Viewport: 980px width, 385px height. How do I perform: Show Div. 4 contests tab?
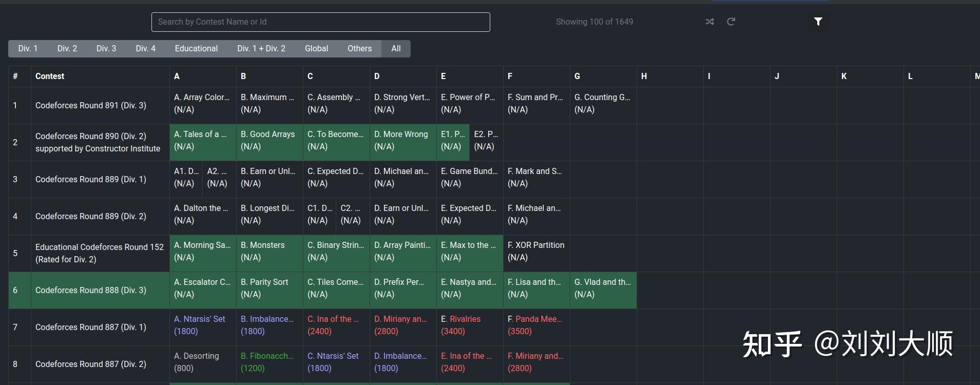pos(145,48)
